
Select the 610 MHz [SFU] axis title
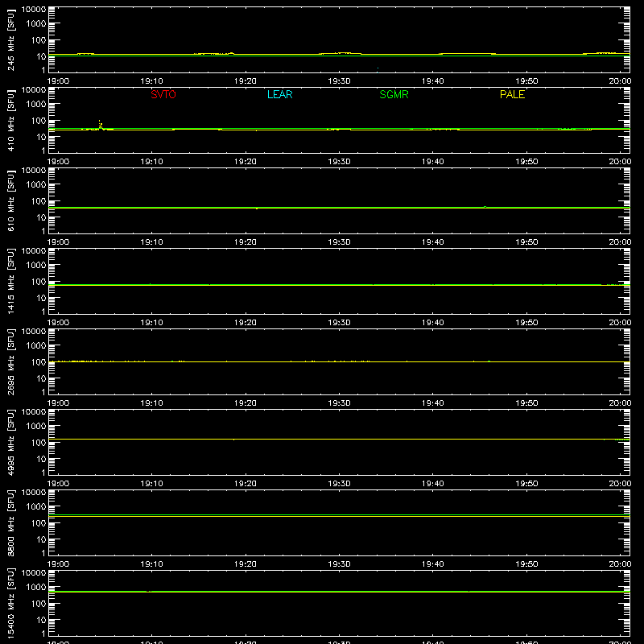click(x=10, y=200)
